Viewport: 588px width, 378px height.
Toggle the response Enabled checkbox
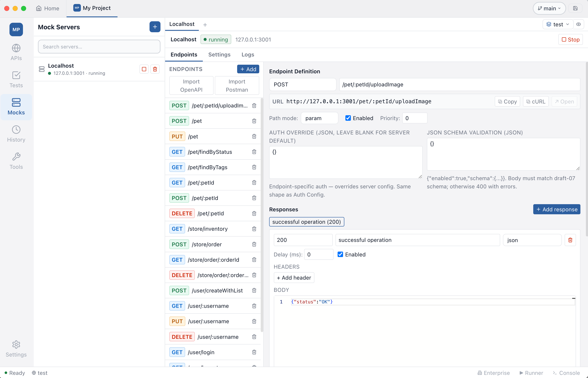(340, 254)
